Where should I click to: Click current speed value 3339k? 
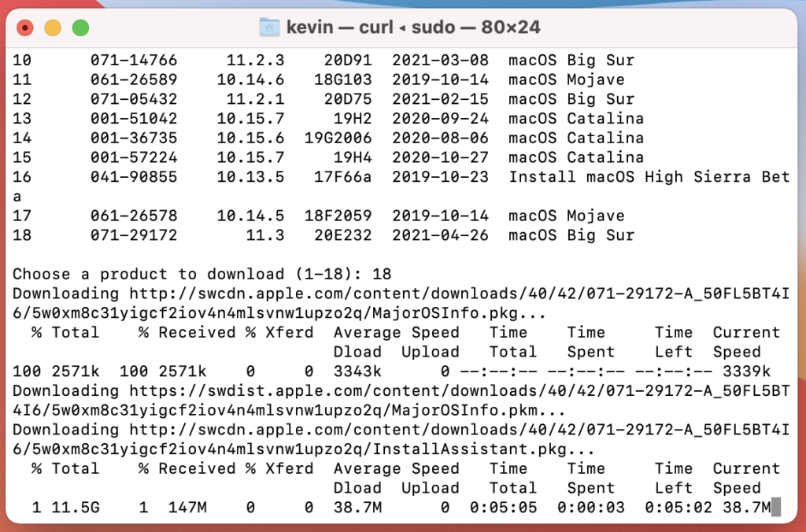[x=746, y=371]
